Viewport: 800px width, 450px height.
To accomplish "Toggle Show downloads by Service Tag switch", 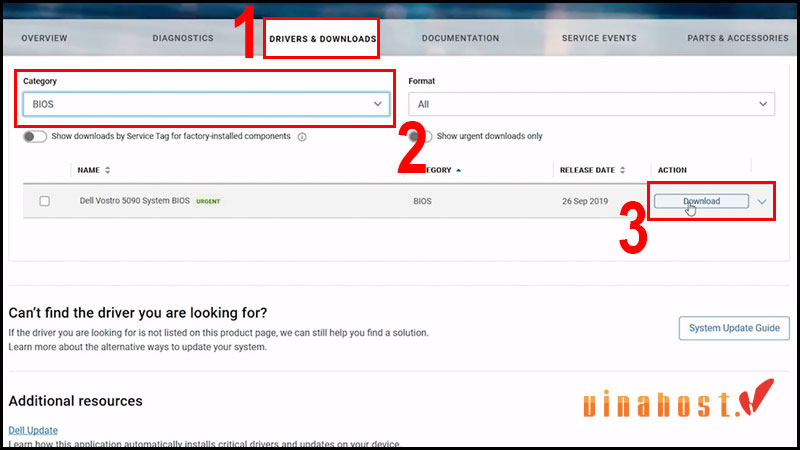I will 35,136.
